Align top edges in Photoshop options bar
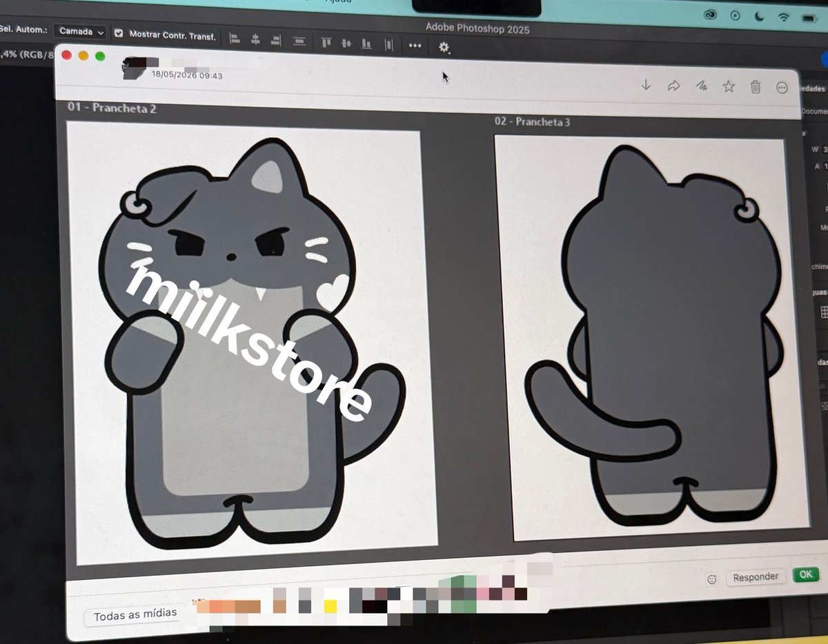This screenshot has width=828, height=644. [x=326, y=42]
